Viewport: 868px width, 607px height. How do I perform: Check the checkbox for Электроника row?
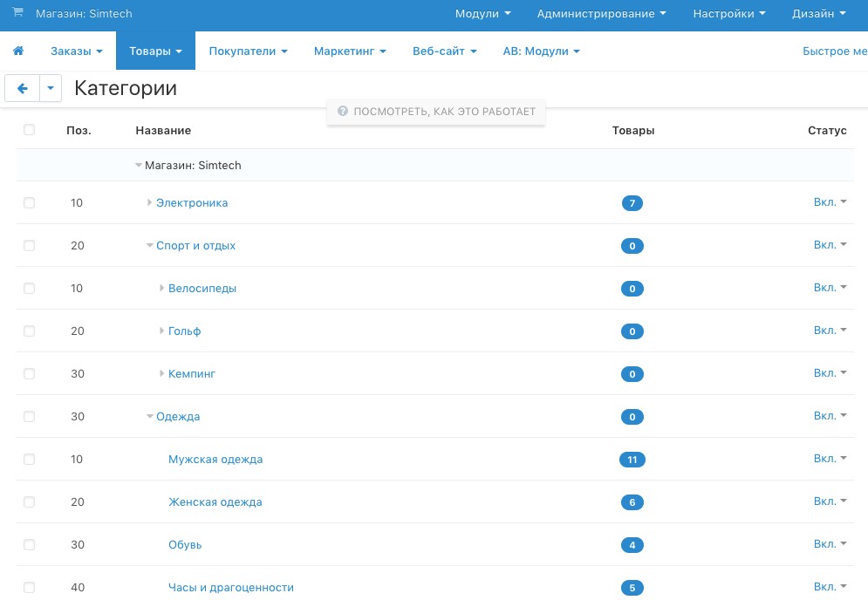[x=30, y=202]
